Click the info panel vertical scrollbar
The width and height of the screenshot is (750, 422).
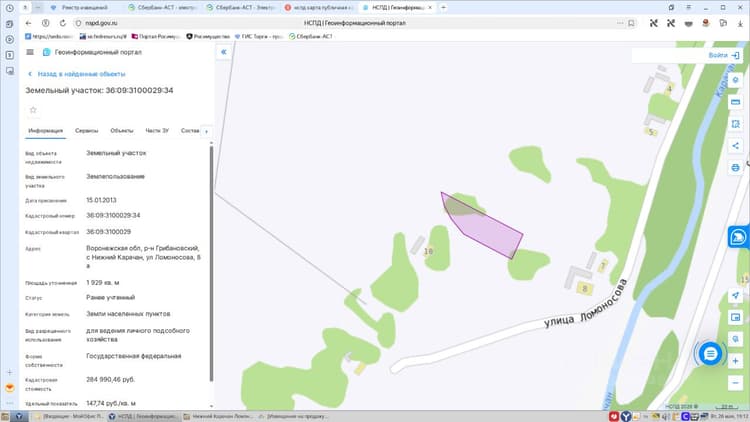point(211,263)
